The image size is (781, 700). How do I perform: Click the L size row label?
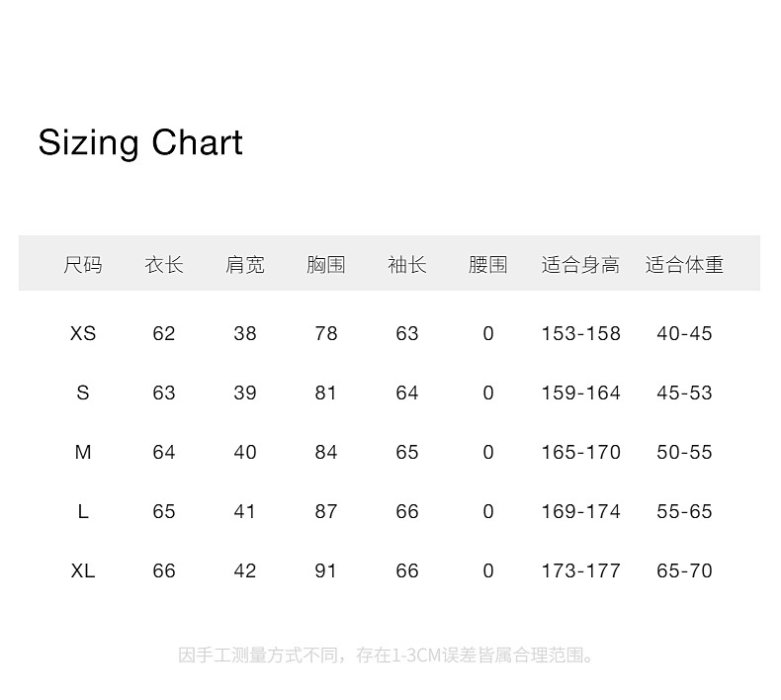click(x=83, y=512)
